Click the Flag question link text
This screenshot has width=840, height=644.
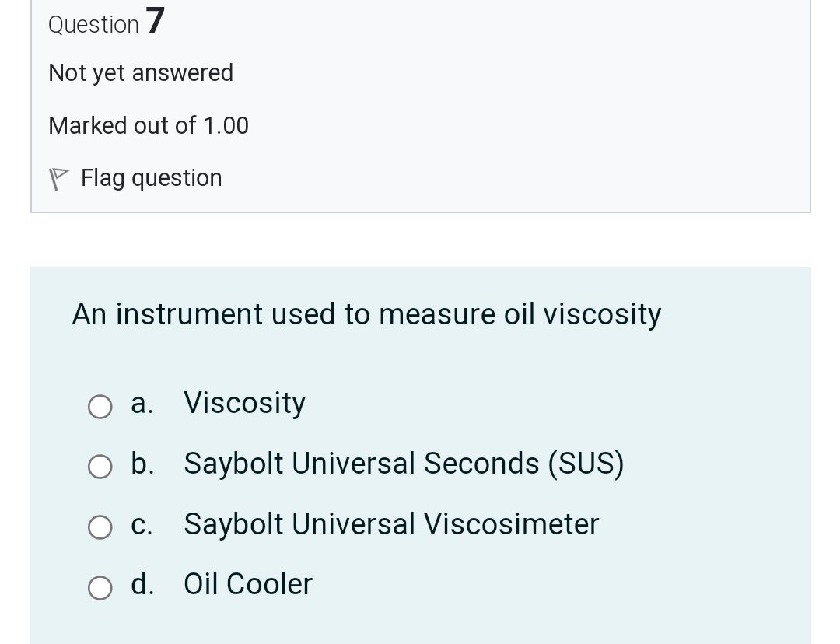tap(151, 178)
